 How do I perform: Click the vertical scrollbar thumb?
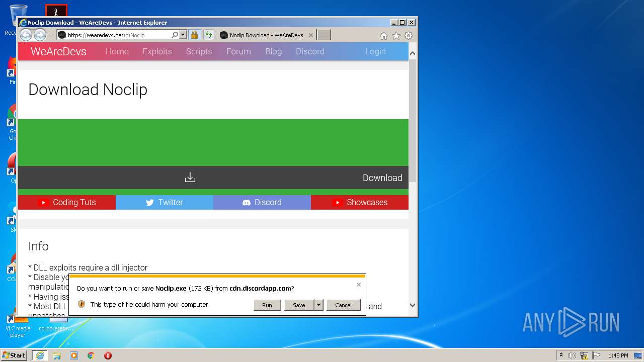413,121
